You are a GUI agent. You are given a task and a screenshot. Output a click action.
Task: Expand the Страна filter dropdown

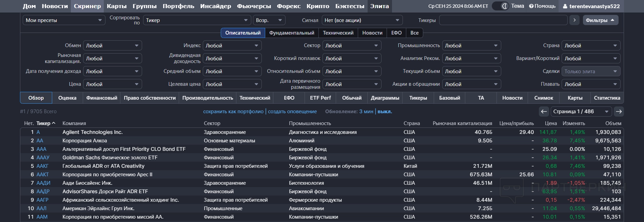coord(590,46)
